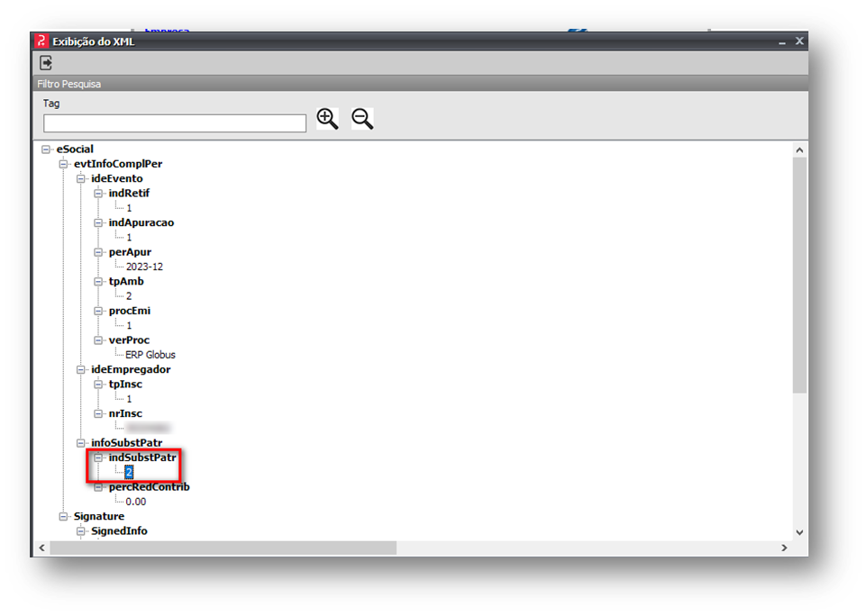Collapse the SignedInfo node
This screenshot has width=867, height=616.
coord(81,531)
